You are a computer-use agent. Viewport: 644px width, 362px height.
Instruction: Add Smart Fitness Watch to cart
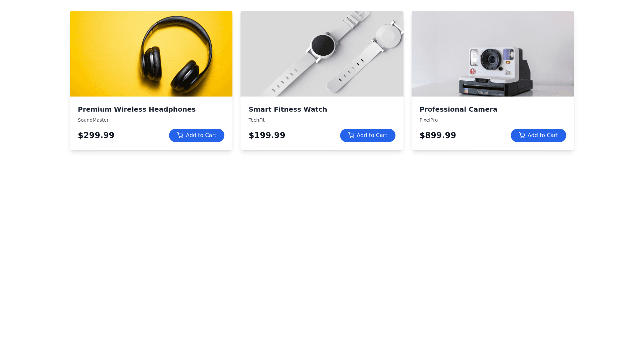click(x=368, y=135)
